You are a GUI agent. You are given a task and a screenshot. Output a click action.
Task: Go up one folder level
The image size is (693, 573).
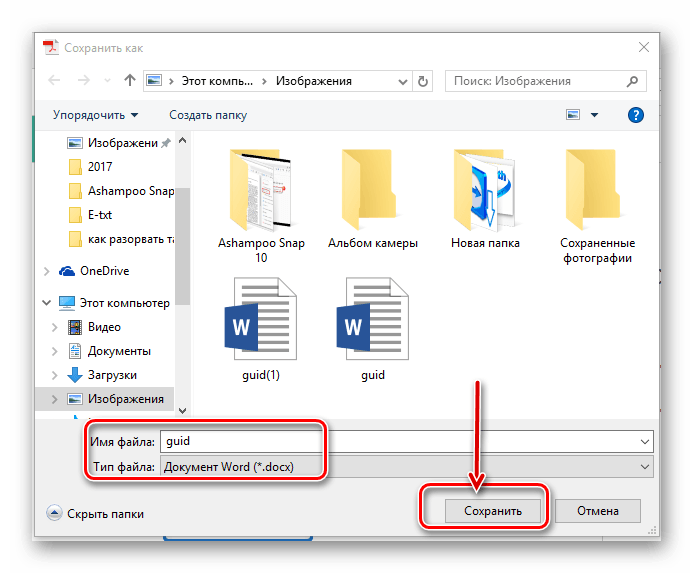(129, 80)
